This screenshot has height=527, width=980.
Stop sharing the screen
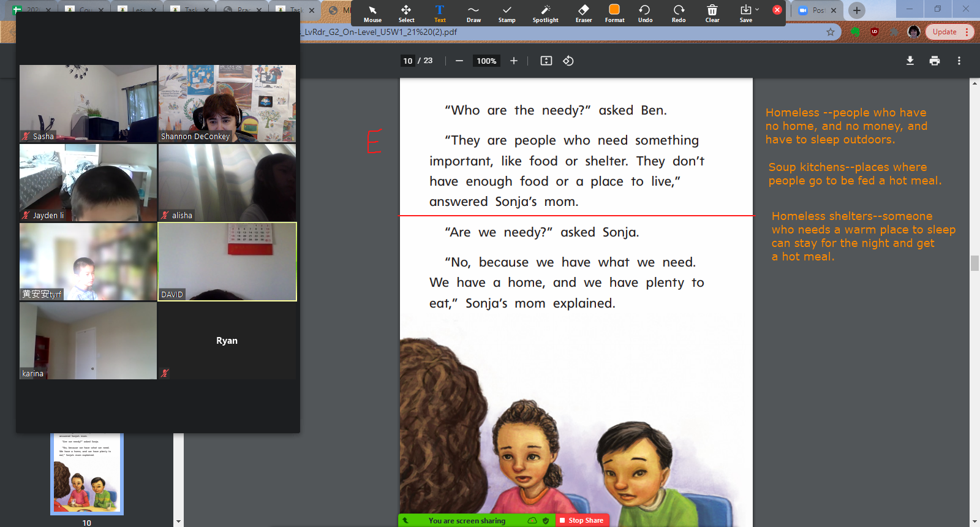581,520
